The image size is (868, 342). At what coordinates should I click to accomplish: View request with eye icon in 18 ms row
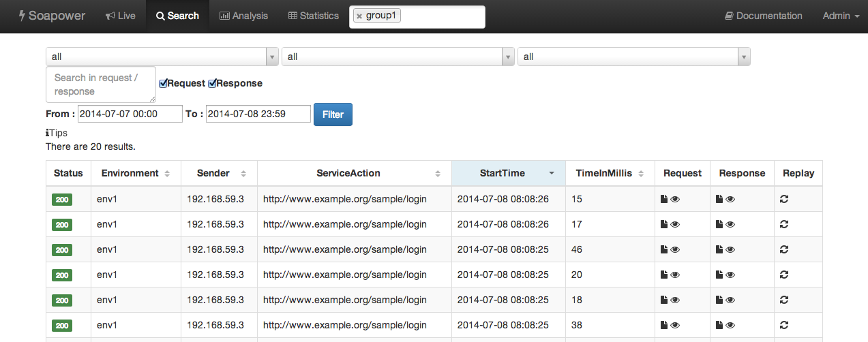pos(675,300)
